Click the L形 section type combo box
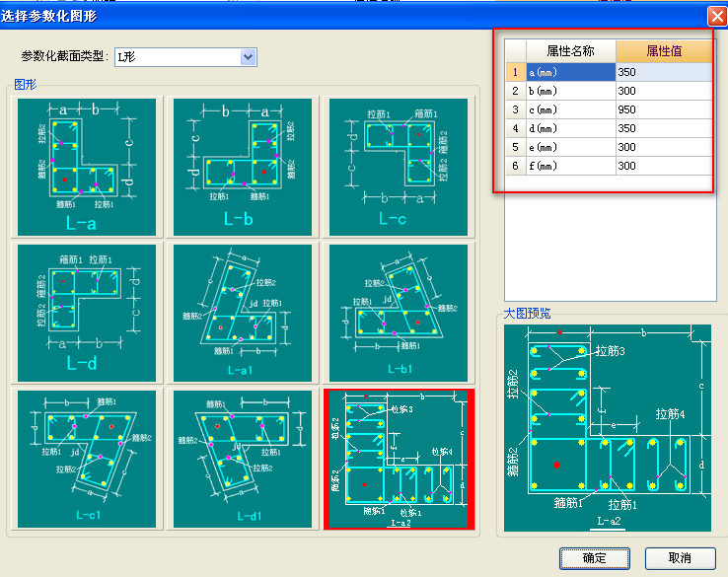This screenshot has height=577, width=728. pyautogui.click(x=185, y=57)
